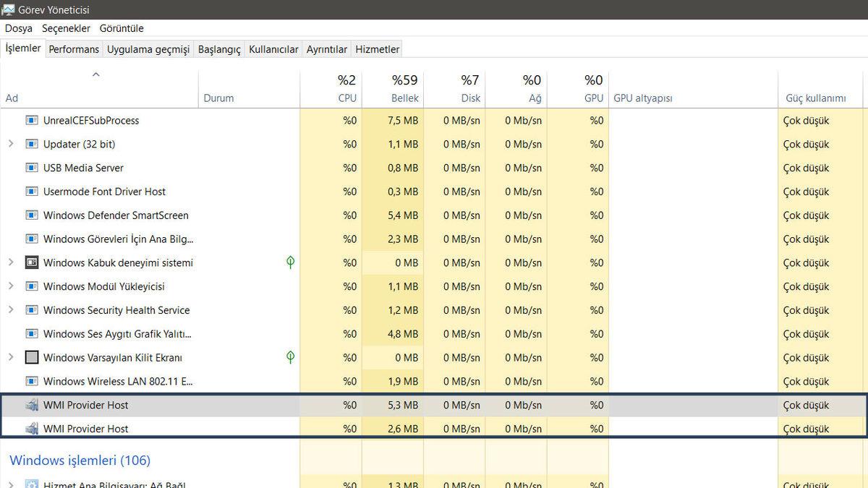Open the Görüntüle menu

(121, 28)
